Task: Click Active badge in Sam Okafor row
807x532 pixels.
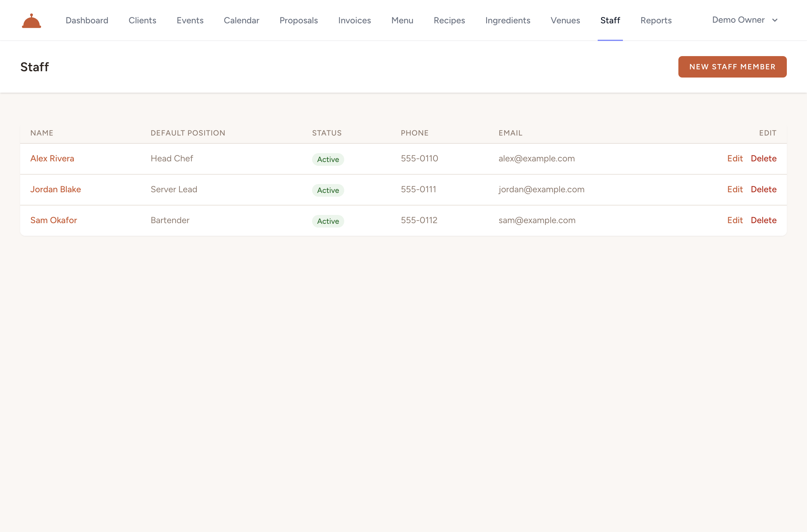Action: [x=328, y=221]
